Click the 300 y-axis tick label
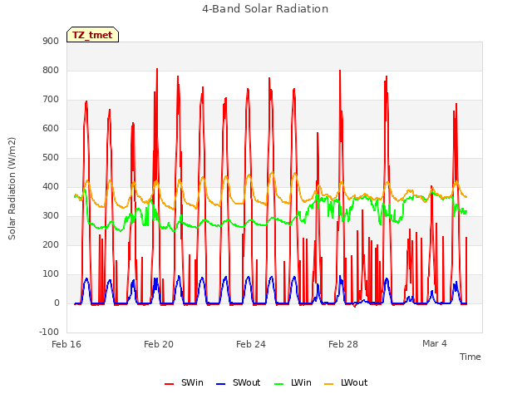532x399 pixels. pyautogui.click(x=51, y=216)
